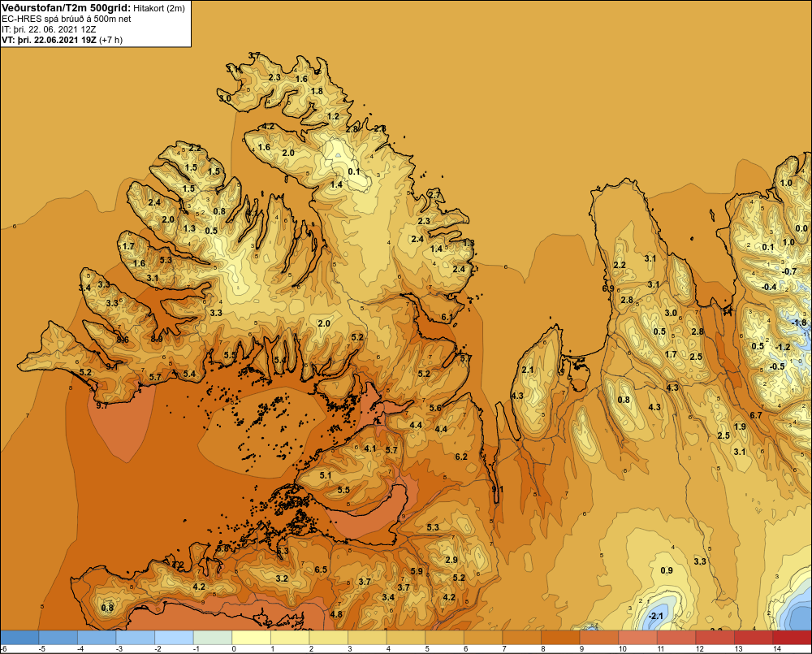Select the -2.1 temperature label
Screen dimensions: 812x654
coord(656,616)
